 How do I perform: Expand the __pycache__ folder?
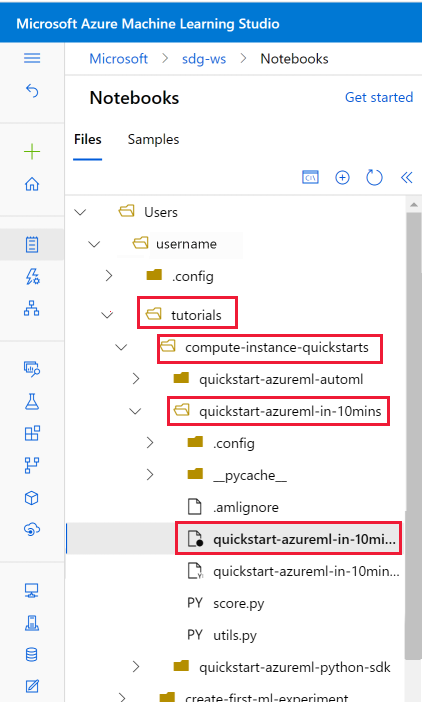pos(150,475)
